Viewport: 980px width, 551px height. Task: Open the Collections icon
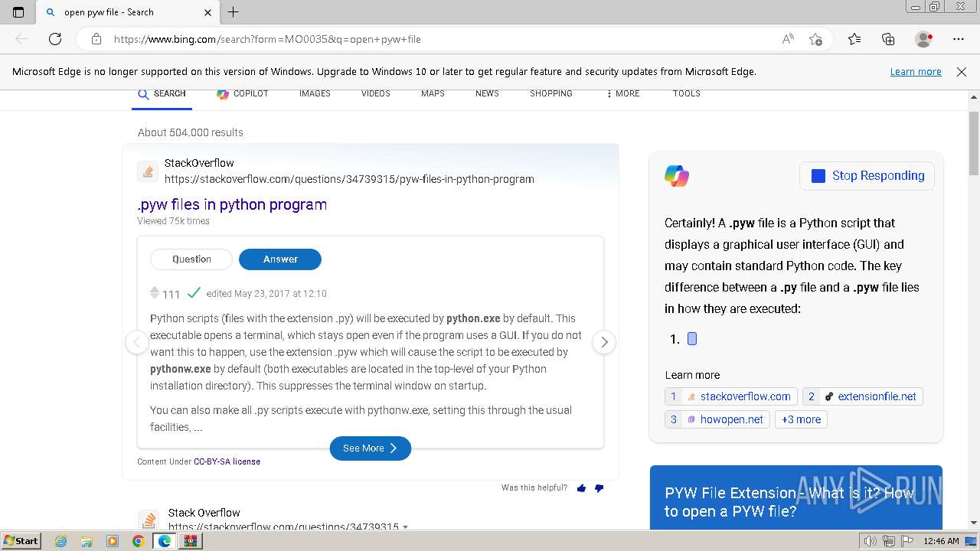[888, 39]
